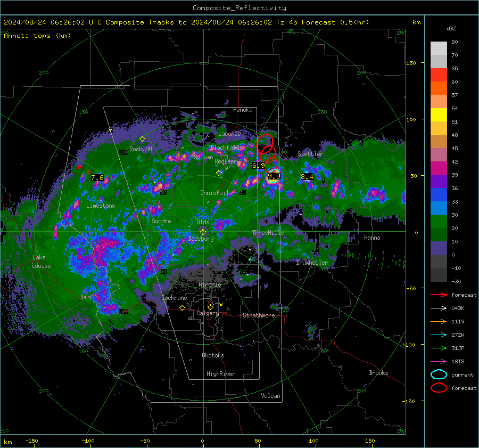The width and height of the screenshot is (479, 448).
Task: Click the red forecast ellipse legend icon
Action: point(439,388)
